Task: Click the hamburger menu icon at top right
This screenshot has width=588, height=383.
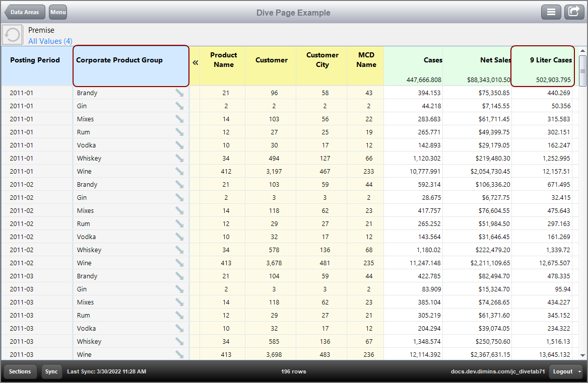Action: (551, 12)
